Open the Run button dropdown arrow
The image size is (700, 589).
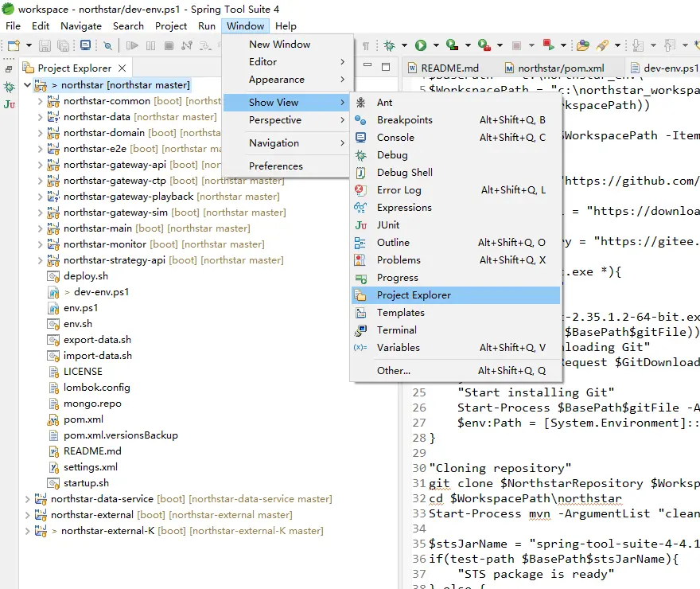tap(436, 45)
